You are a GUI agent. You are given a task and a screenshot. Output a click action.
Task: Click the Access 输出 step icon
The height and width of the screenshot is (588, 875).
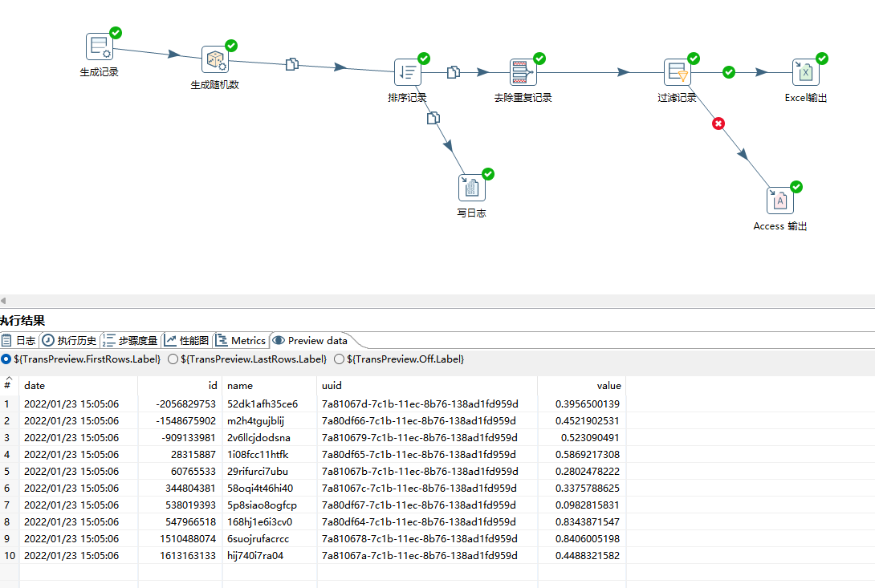pos(779,201)
